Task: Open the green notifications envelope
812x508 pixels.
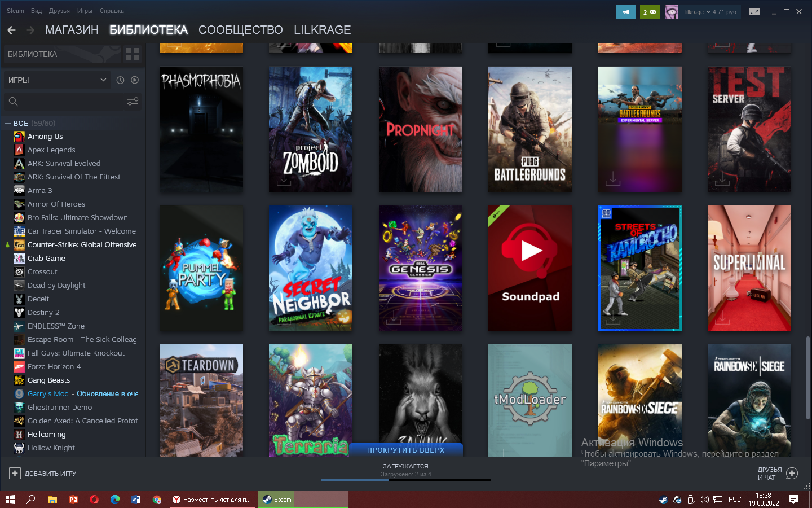Action: tap(650, 12)
